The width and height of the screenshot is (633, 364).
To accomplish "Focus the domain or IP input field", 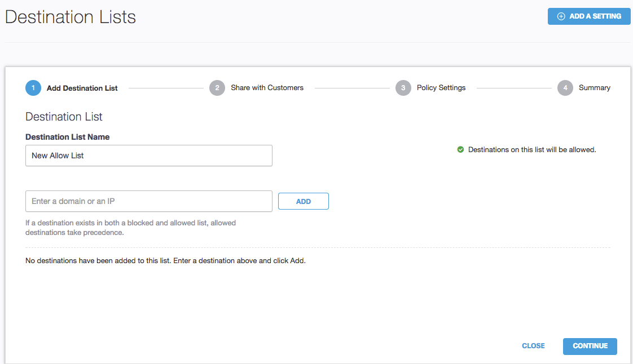I will pyautogui.click(x=148, y=201).
